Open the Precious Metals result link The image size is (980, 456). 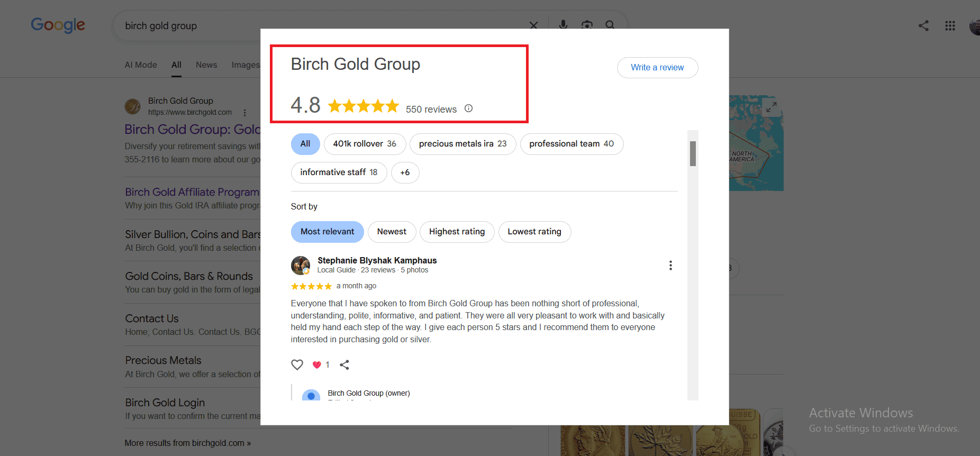(x=163, y=360)
